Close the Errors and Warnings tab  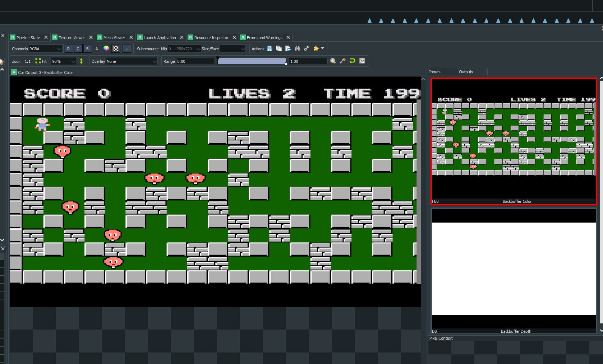click(x=288, y=37)
